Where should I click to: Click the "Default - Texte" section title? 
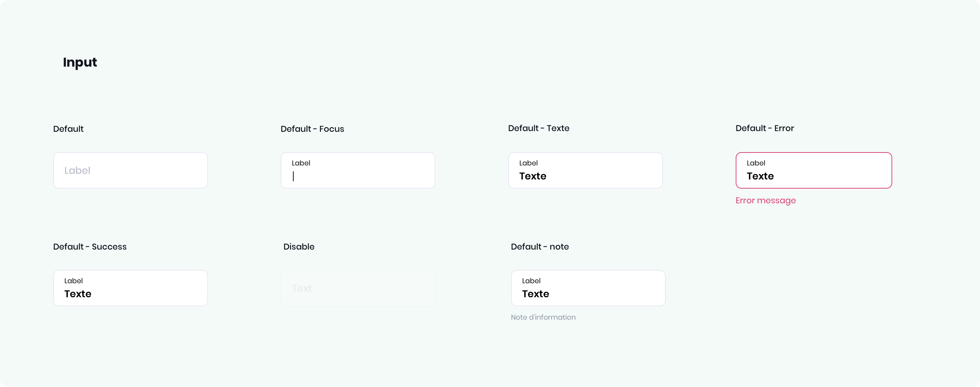[x=538, y=128]
